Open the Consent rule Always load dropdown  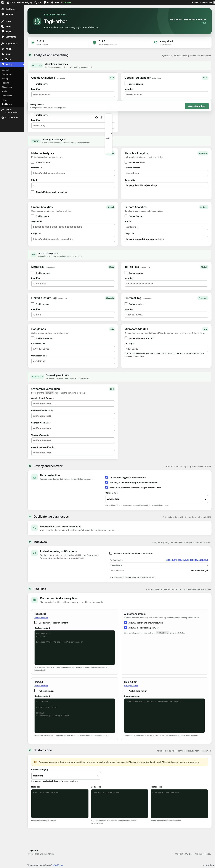[x=156, y=499]
